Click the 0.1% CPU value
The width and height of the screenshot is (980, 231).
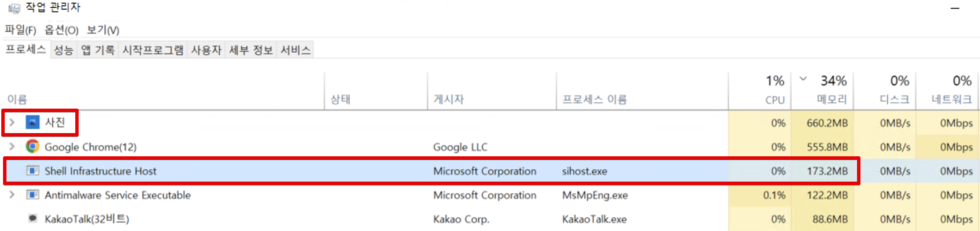click(774, 195)
